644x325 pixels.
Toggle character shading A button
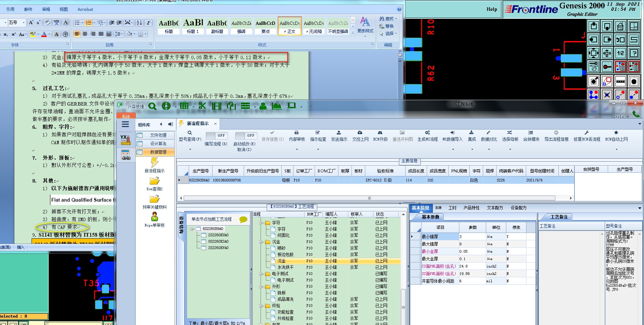[x=56, y=34]
